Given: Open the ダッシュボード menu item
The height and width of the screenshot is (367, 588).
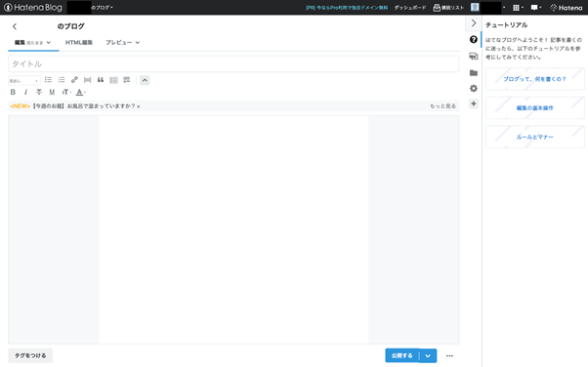Looking at the screenshot, I should click(410, 8).
